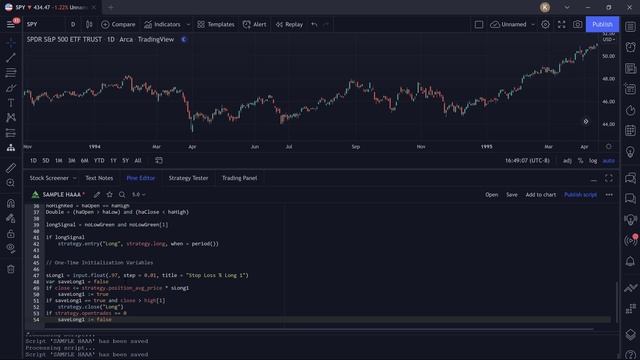This screenshot has height=360, width=640.
Task: Click the blue Publish button
Action: coord(602,24)
